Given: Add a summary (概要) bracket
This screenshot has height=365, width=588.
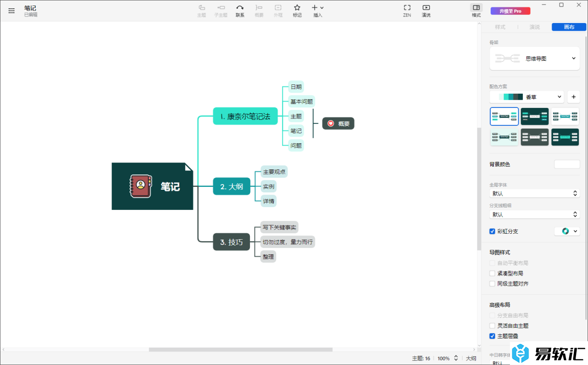Looking at the screenshot, I should pos(259,11).
